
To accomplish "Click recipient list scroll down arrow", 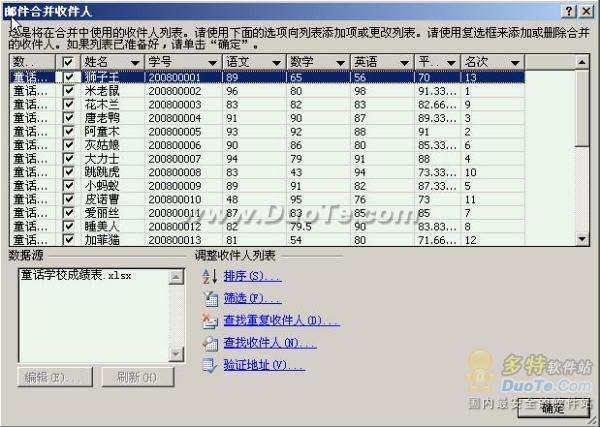I will (x=582, y=239).
